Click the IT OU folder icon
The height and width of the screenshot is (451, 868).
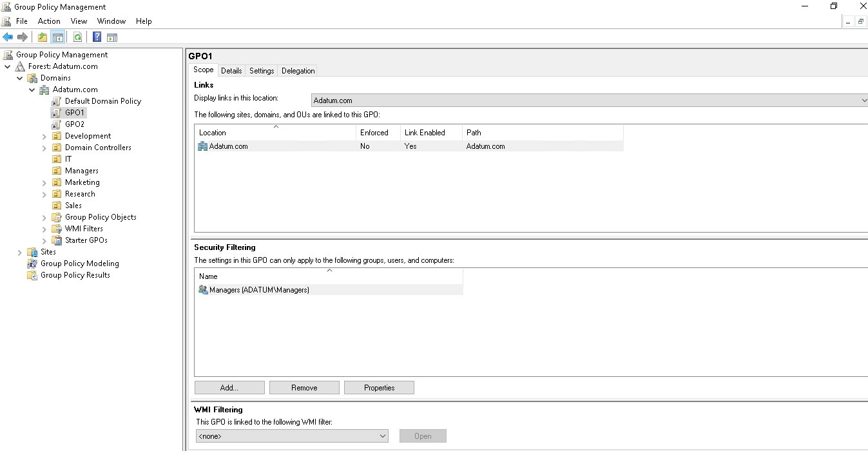(57, 159)
